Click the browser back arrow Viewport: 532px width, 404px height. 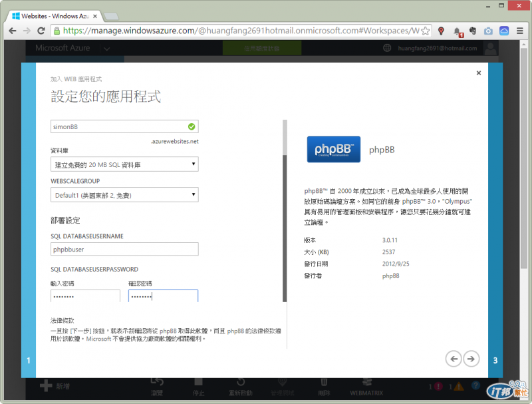[13, 31]
